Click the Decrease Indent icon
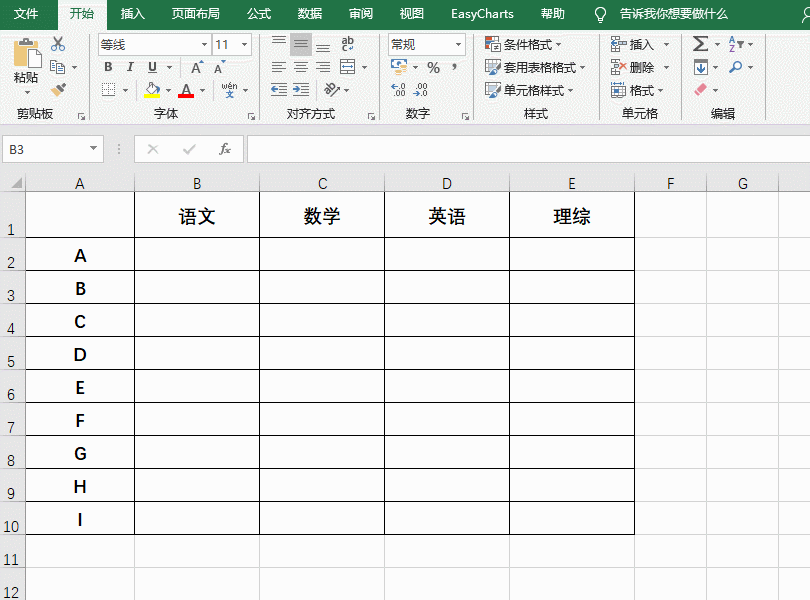 coord(279,90)
